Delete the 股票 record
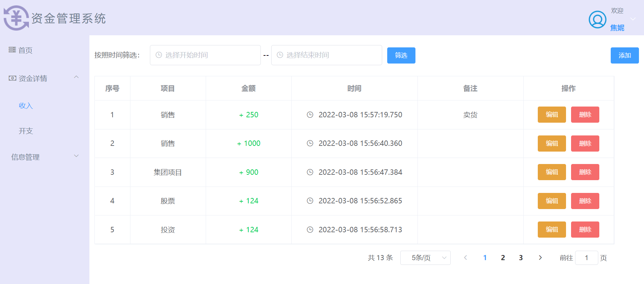644x284 pixels. pos(585,201)
